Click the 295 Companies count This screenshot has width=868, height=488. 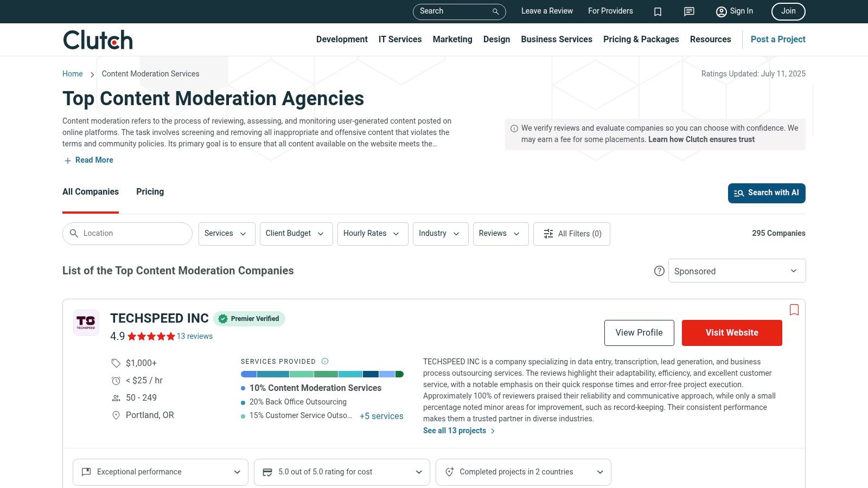tap(778, 234)
